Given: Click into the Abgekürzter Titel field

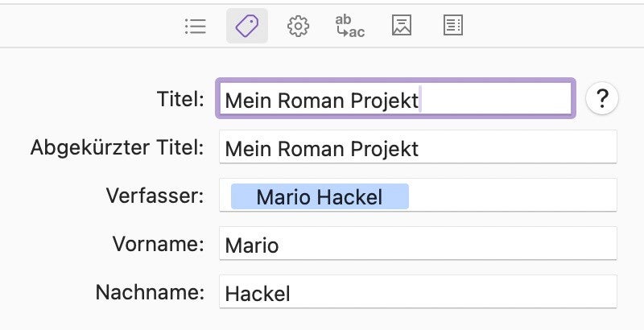Looking at the screenshot, I should pyautogui.click(x=515, y=148).
